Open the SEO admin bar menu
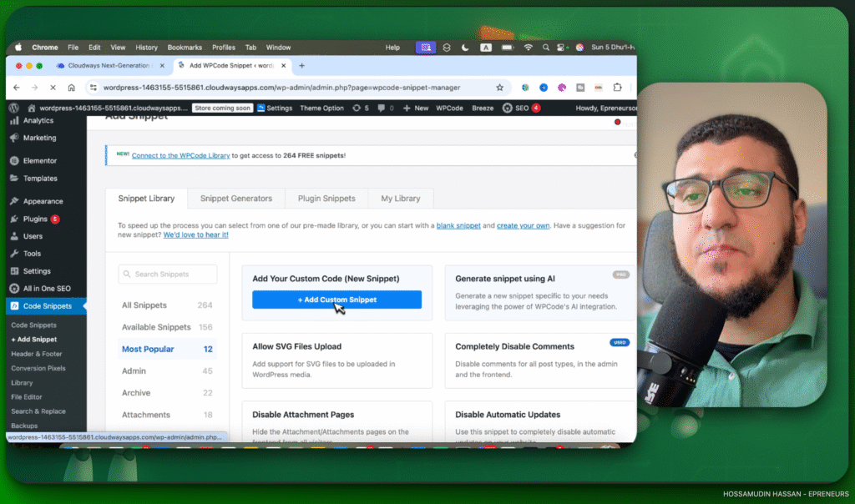 coord(521,108)
